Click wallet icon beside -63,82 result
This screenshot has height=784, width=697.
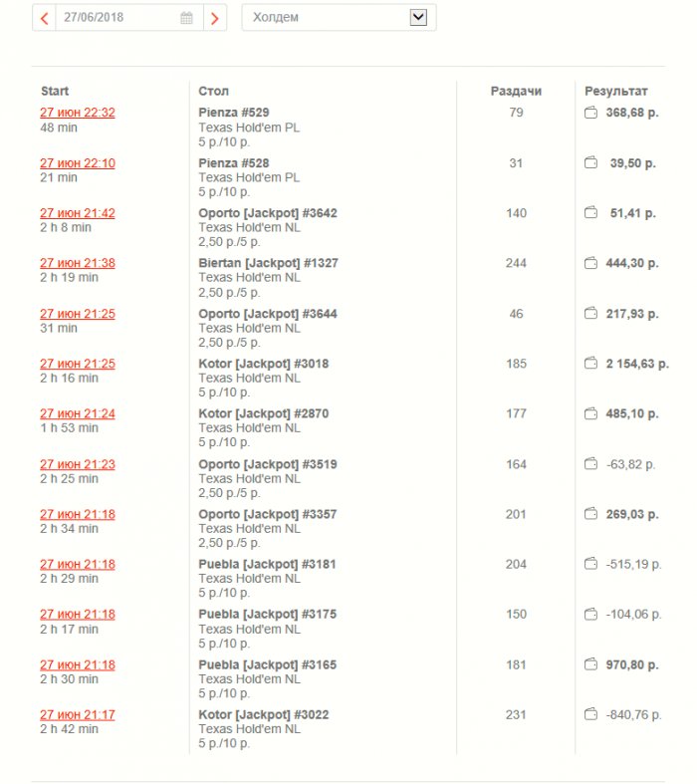tap(590, 464)
